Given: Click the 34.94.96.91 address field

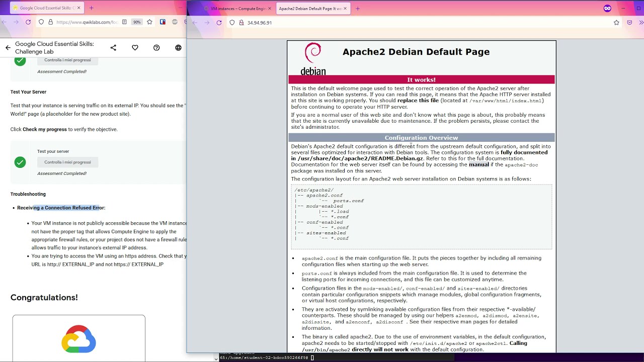Looking at the screenshot, I should pyautogui.click(x=260, y=23).
